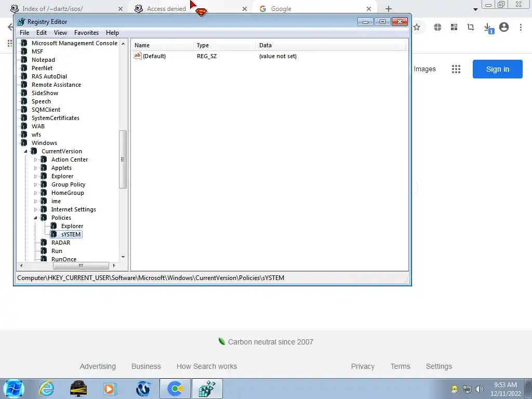
Task: Close the Google browser tab
Action: coord(369,9)
